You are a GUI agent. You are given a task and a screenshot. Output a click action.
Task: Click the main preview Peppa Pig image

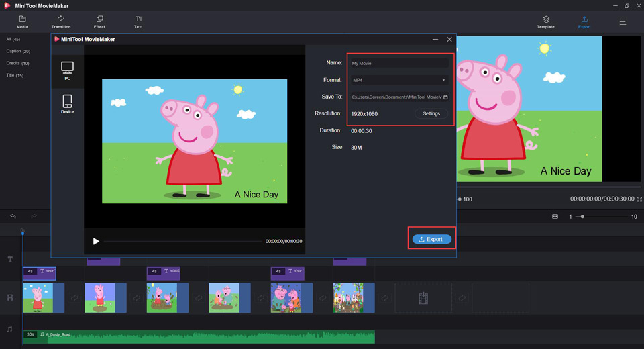[x=529, y=109]
